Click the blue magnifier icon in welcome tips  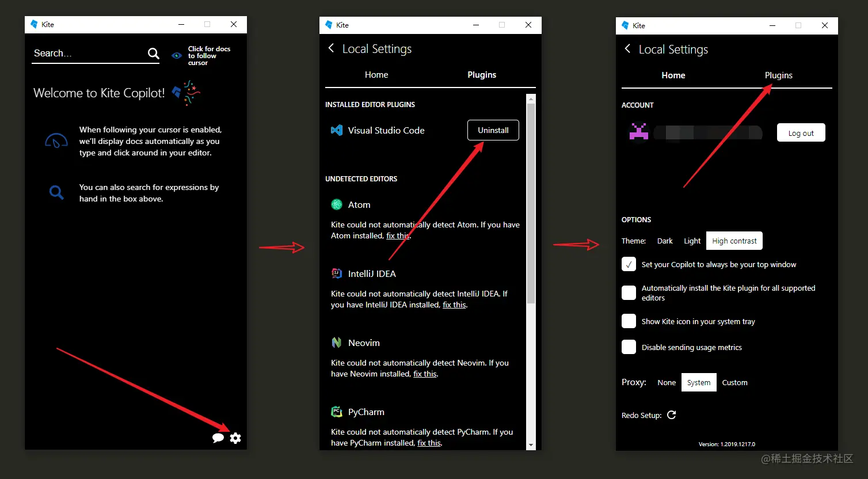(x=56, y=192)
